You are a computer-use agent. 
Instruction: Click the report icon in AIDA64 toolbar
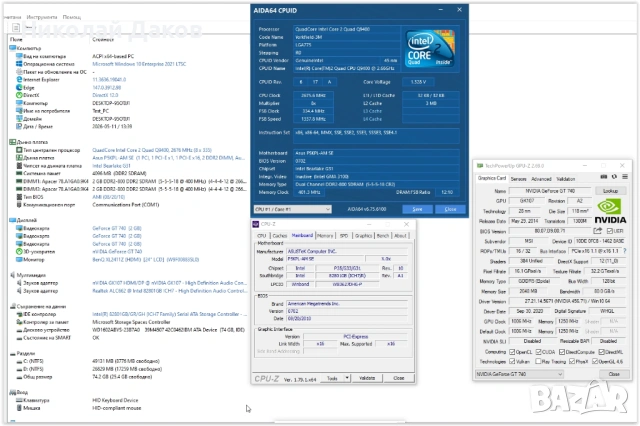16,27
